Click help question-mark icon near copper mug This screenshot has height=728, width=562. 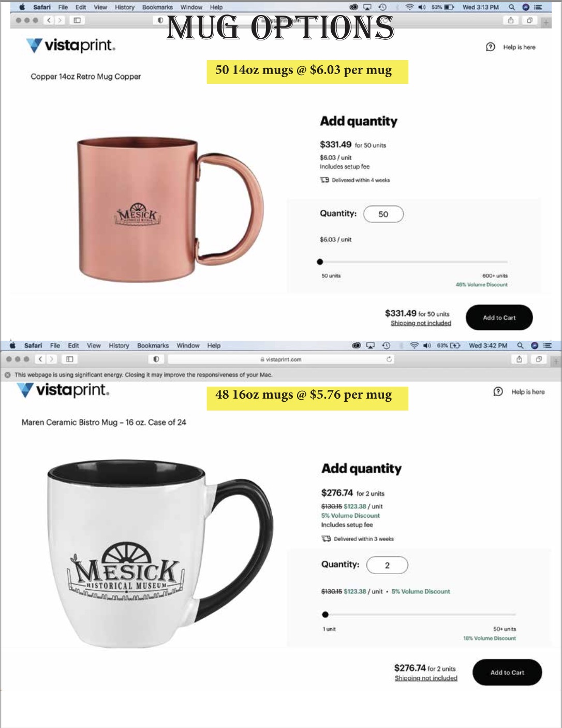(491, 47)
